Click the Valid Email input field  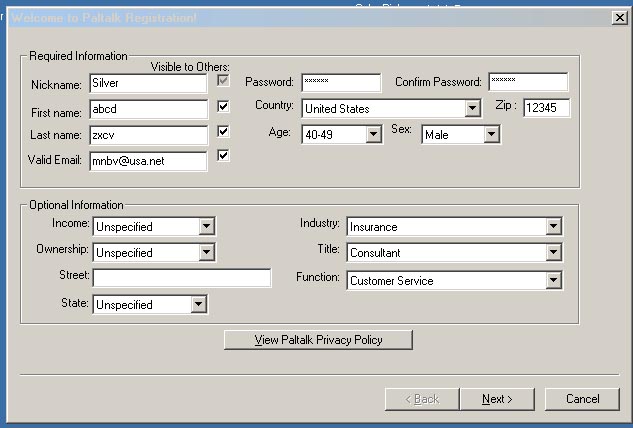click(148, 161)
